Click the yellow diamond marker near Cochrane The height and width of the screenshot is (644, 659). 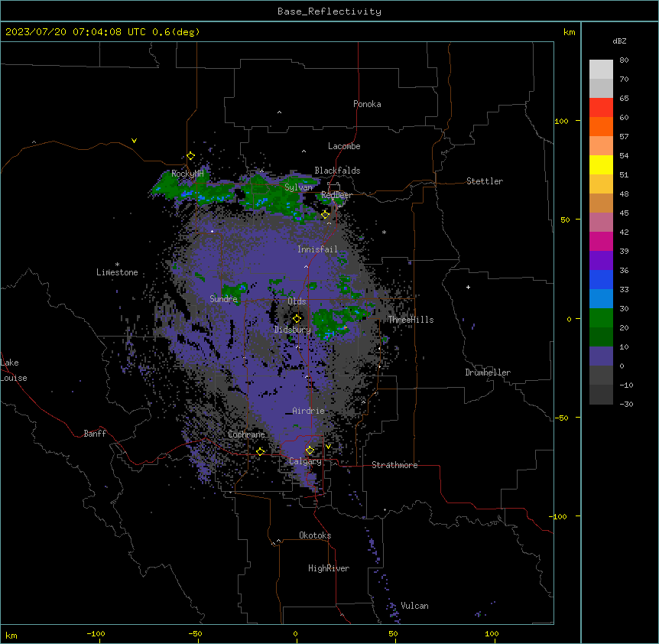260,451
